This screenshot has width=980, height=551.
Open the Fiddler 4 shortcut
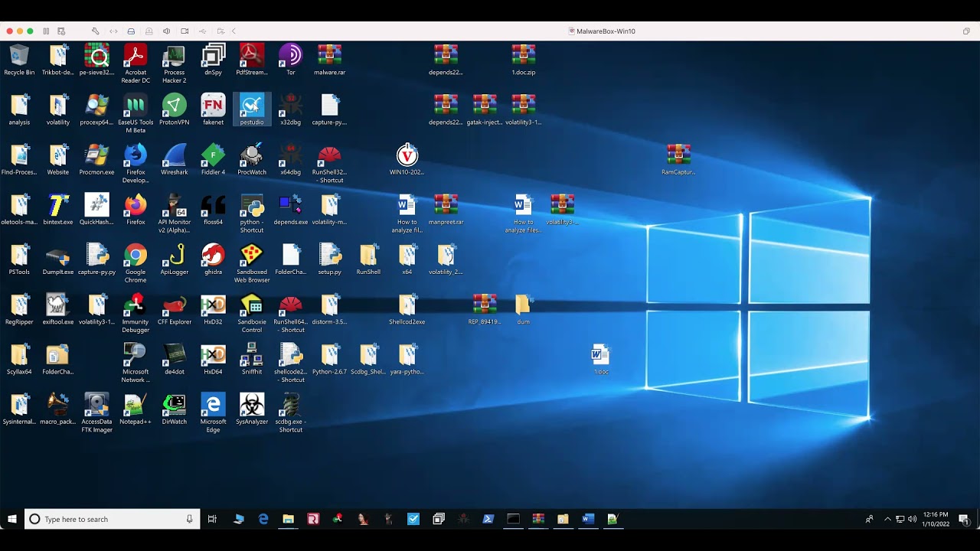pos(213,159)
